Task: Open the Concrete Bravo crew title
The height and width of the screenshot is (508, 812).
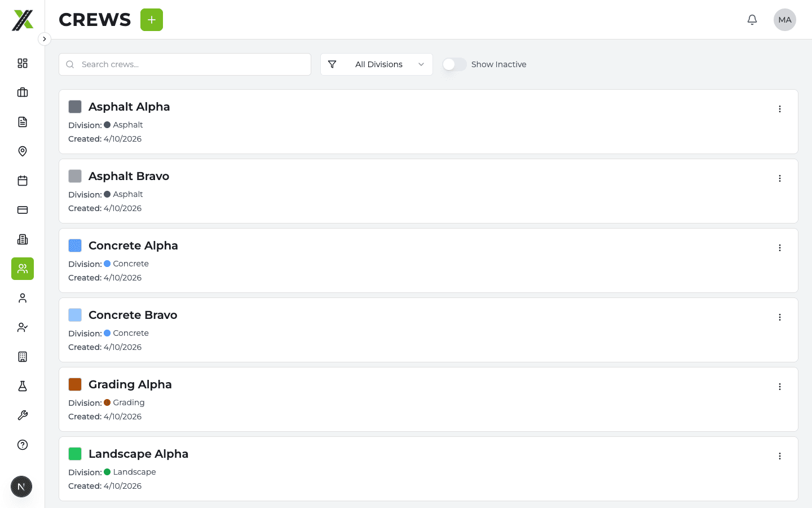Action: (x=133, y=315)
